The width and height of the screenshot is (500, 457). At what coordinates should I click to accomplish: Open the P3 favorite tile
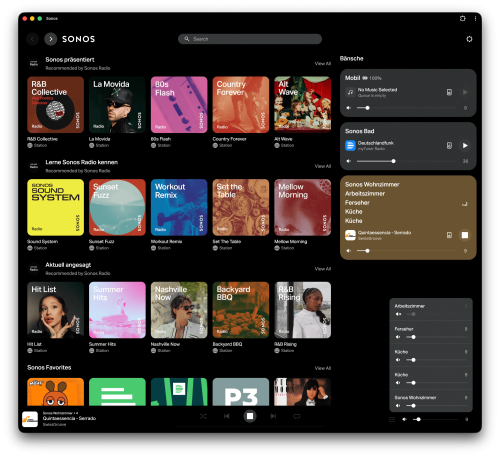[241, 392]
